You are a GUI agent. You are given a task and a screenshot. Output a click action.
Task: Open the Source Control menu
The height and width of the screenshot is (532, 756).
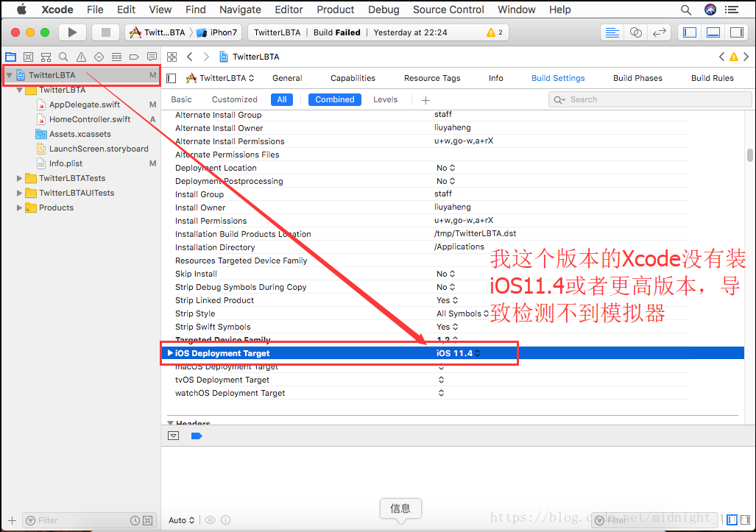click(448, 10)
